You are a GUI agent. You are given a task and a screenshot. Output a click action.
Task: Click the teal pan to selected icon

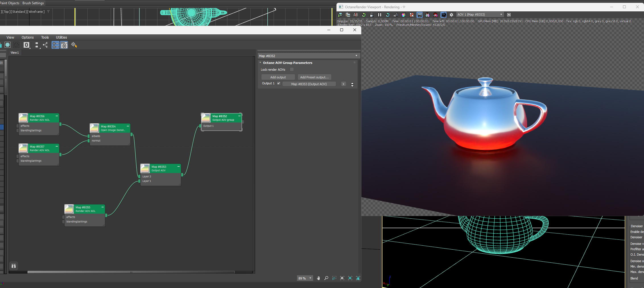pyautogui.click(x=358, y=278)
